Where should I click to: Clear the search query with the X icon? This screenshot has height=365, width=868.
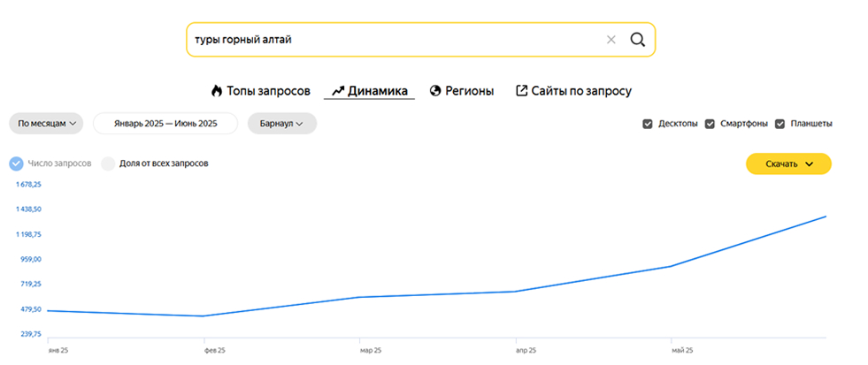point(611,40)
